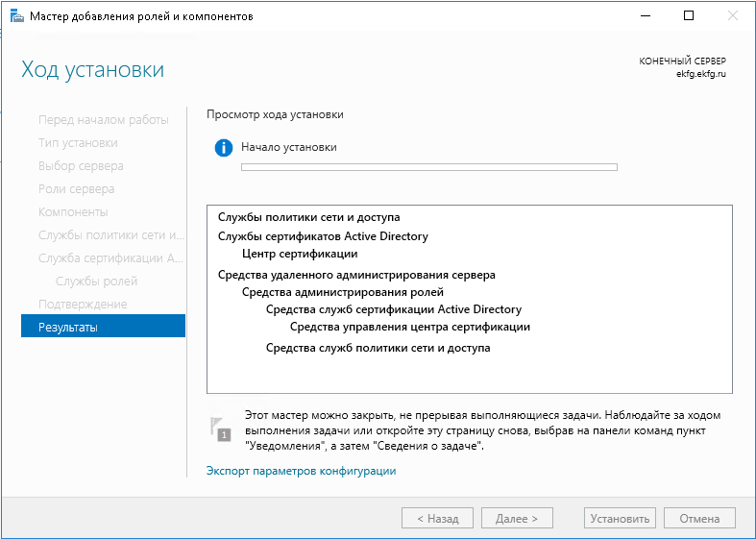This screenshot has width=756, height=539.
Task: Maximize the wizard window
Action: tap(689, 15)
